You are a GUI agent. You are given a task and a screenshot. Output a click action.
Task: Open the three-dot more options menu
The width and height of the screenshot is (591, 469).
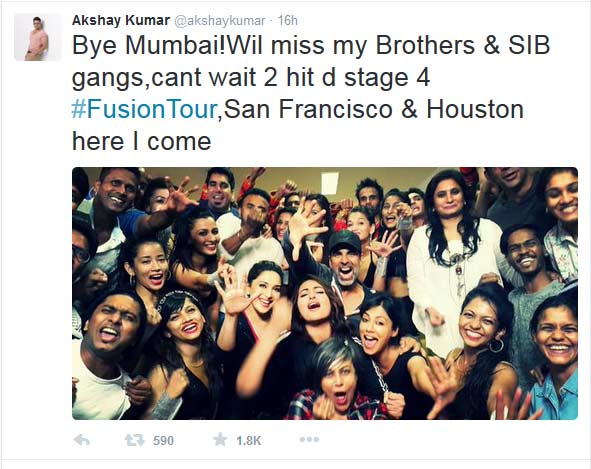pyautogui.click(x=309, y=440)
